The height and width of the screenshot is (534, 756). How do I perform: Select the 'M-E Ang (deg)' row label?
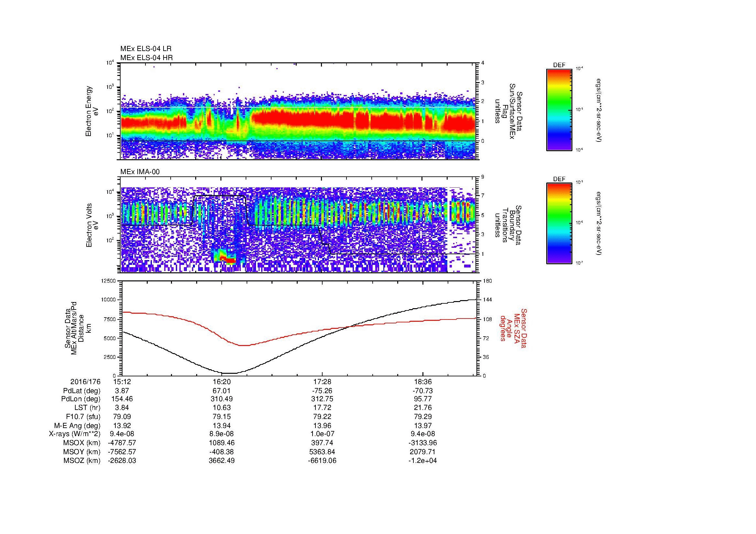[x=77, y=426]
